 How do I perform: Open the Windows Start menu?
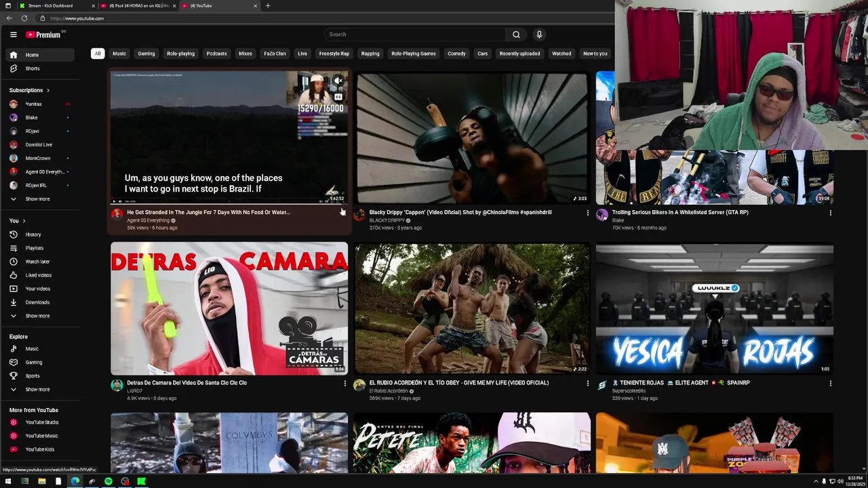point(8,482)
